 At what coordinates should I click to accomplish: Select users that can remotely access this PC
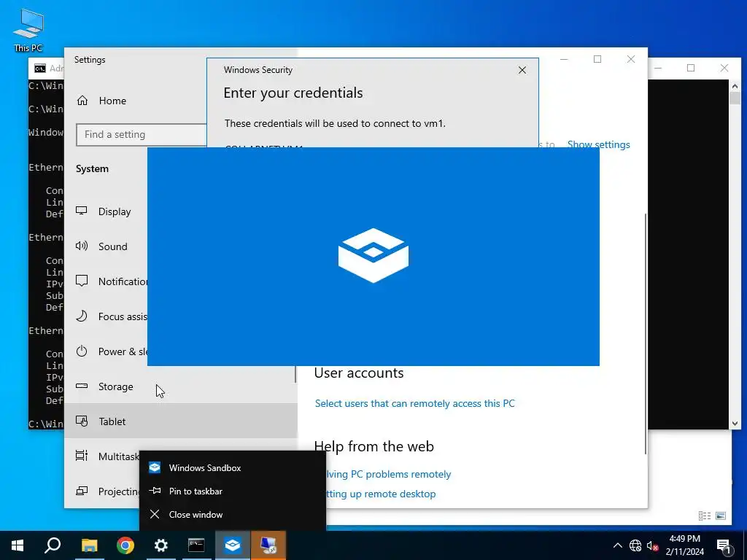coord(415,403)
